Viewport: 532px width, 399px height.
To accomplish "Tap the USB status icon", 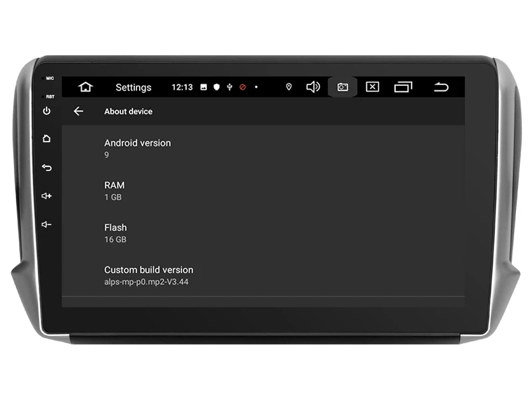I will coord(229,87).
